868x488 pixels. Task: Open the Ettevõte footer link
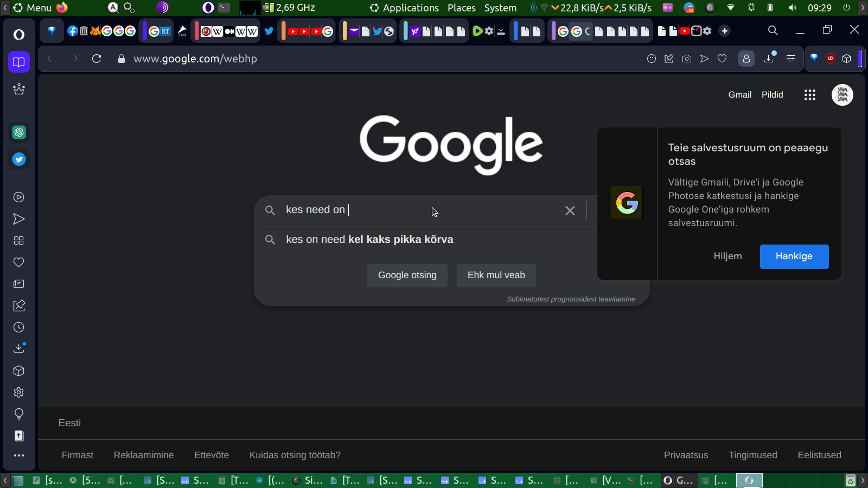(x=212, y=455)
